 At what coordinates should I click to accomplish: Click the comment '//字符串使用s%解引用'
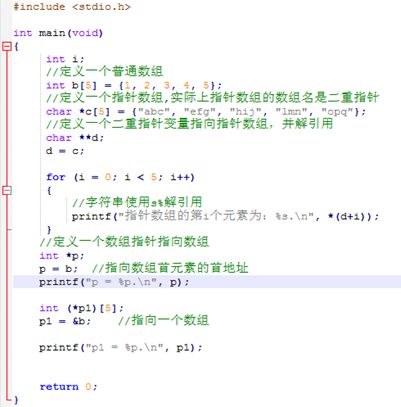coord(137,202)
